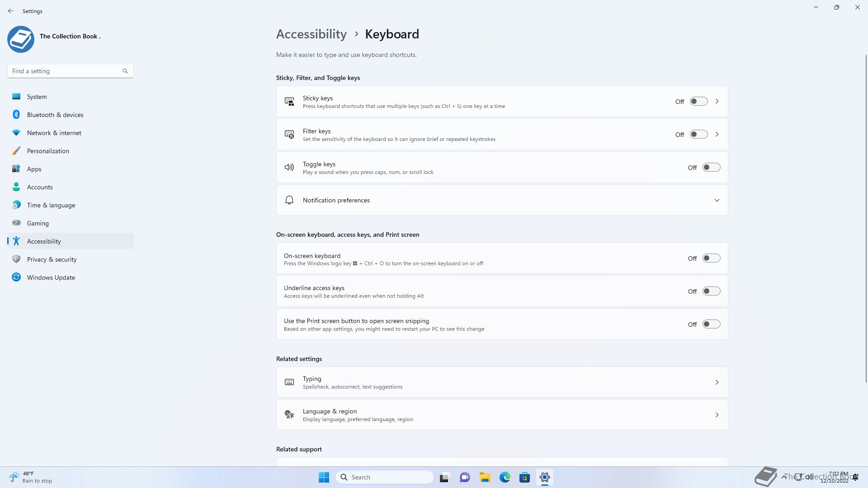Image resolution: width=868 pixels, height=488 pixels.
Task: Turn on Sticky keys switch
Action: coord(698,101)
